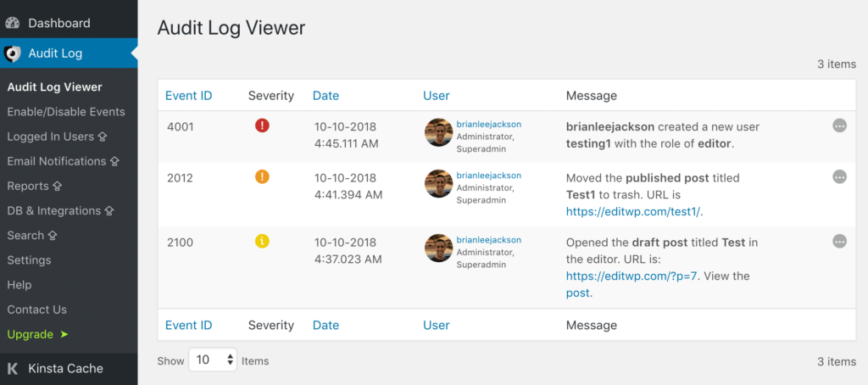Go to Settings in the sidebar
Viewport: 868px width, 385px height.
[29, 260]
